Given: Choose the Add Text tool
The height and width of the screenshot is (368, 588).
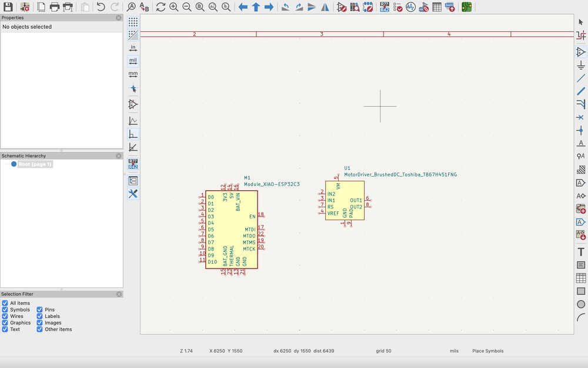Looking at the screenshot, I should (x=581, y=251).
